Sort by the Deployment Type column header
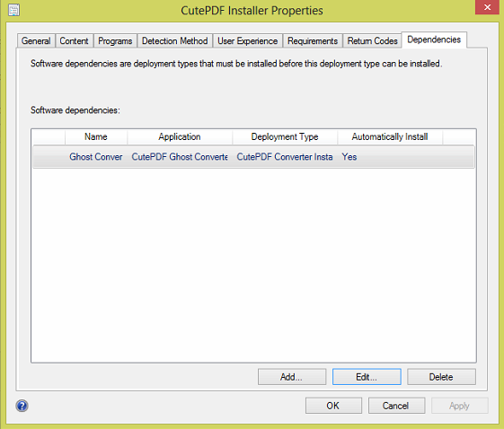This screenshot has height=429, width=504. (x=285, y=136)
